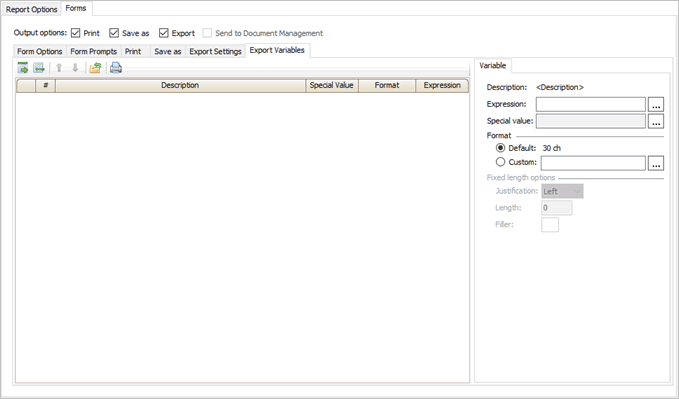
Task: Toggle the Export output checkbox
Action: click(163, 33)
